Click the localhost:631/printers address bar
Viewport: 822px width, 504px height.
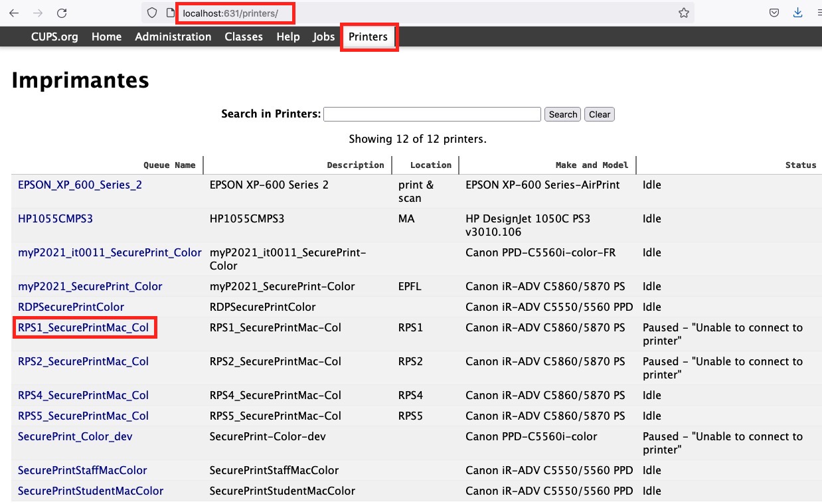398,13
